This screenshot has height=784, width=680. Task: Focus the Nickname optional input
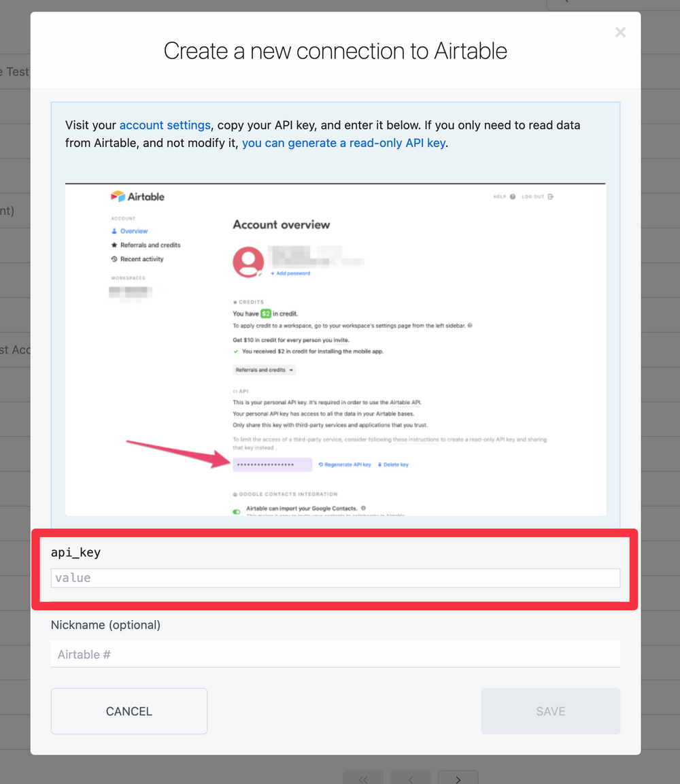[x=335, y=654]
